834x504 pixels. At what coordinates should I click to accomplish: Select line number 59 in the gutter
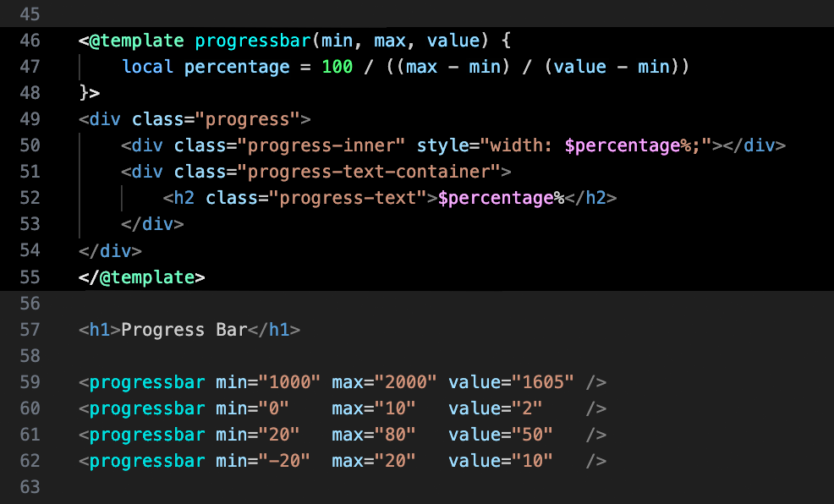coord(30,381)
